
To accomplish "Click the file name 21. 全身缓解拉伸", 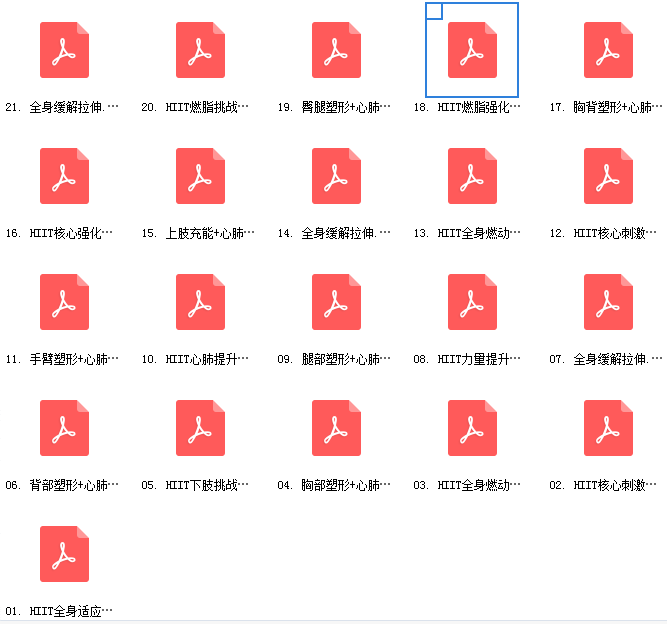I will [x=62, y=107].
